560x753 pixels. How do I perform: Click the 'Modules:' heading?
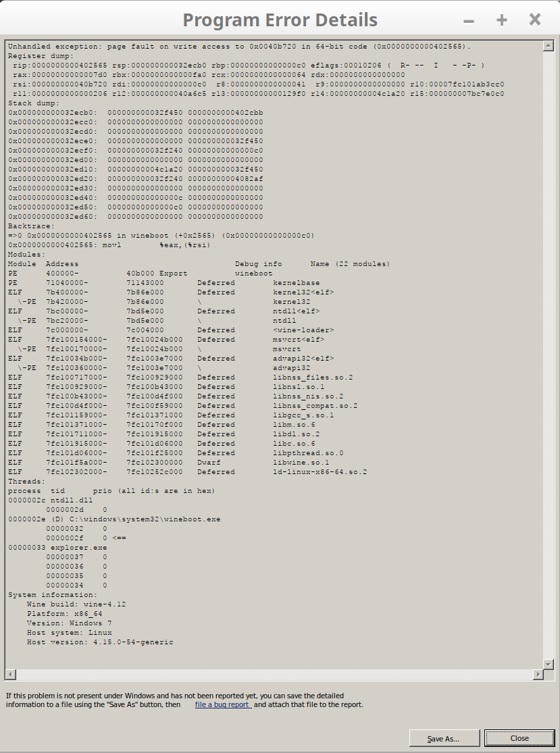pos(26,255)
